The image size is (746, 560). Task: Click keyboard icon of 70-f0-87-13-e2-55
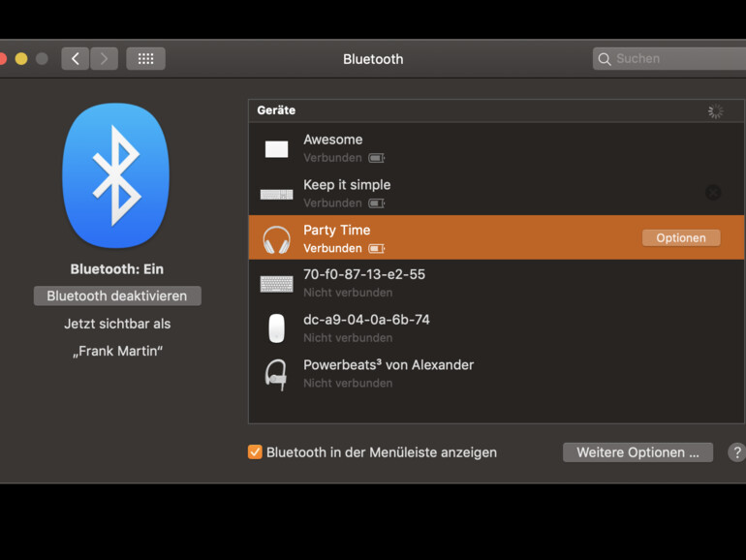tap(276, 284)
